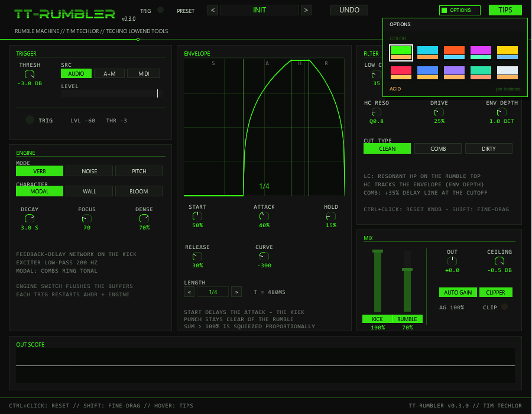Select the green acid color swatch
Image resolution: width=532 pixels, height=414 pixels.
(401, 53)
